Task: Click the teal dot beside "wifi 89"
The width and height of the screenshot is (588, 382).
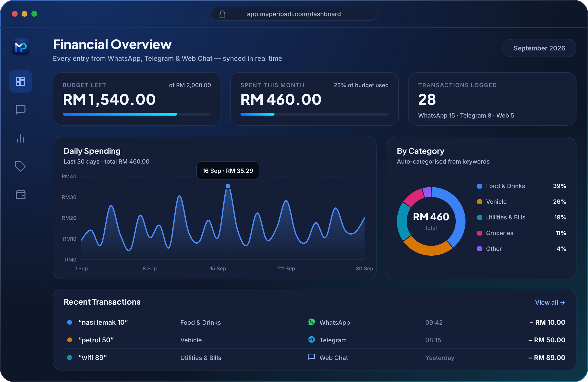Action: (70, 358)
